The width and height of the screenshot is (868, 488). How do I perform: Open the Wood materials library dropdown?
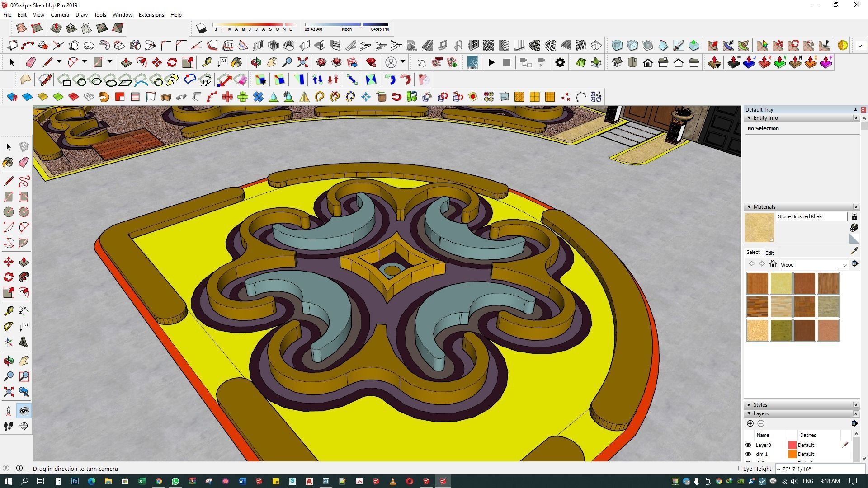(x=844, y=265)
